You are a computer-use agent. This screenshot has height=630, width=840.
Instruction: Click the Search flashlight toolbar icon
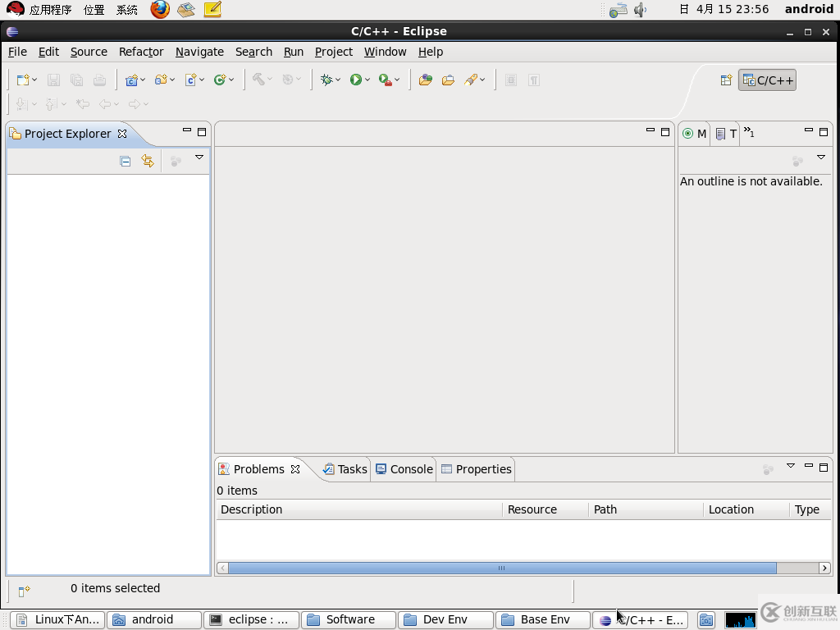(471, 80)
